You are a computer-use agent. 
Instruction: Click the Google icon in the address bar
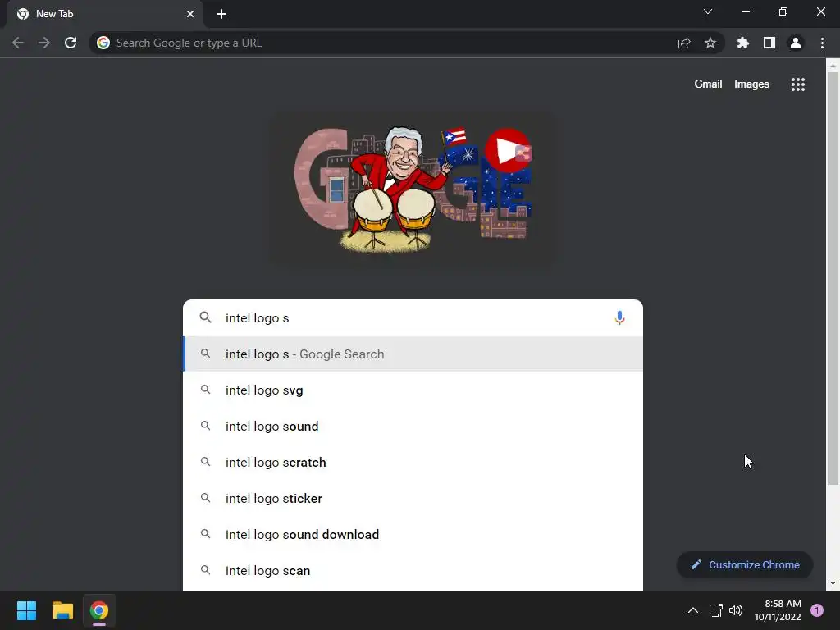103,43
